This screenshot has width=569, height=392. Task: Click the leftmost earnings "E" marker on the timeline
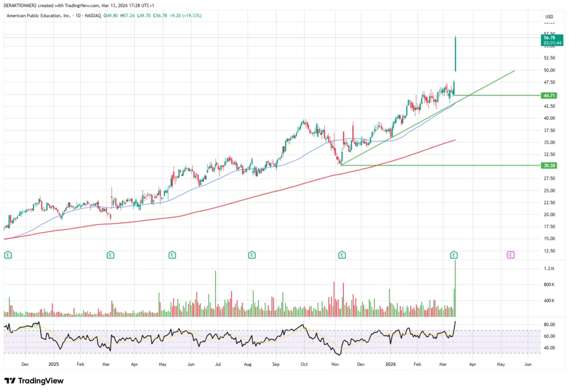tap(7, 255)
